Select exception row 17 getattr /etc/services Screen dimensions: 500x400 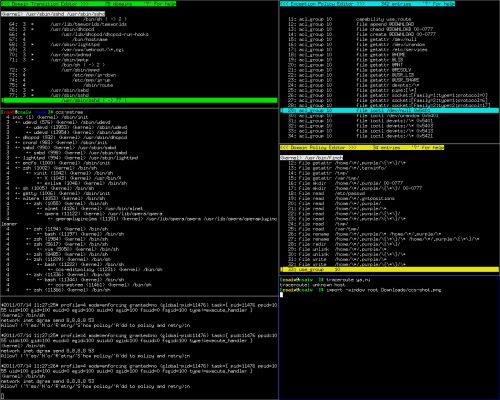pyautogui.click(x=357, y=50)
